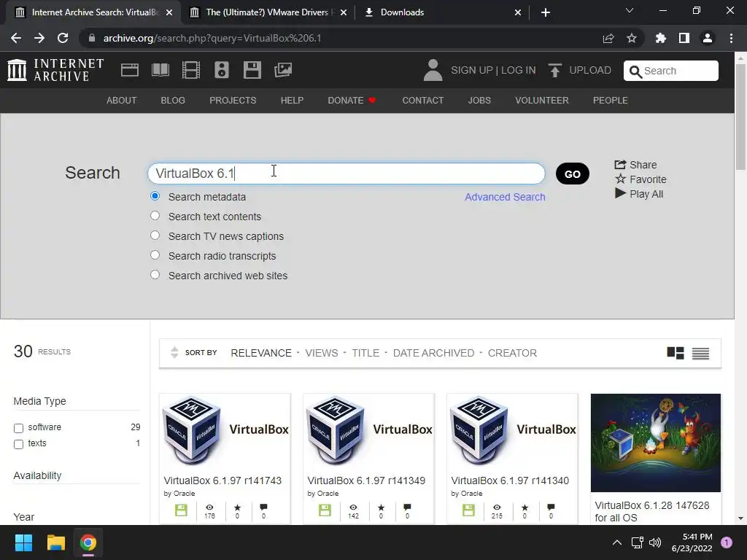Click the header Search input box

[671, 71]
